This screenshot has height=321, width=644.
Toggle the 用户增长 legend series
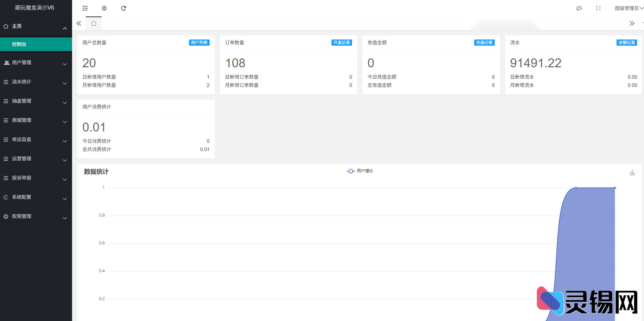(x=360, y=171)
